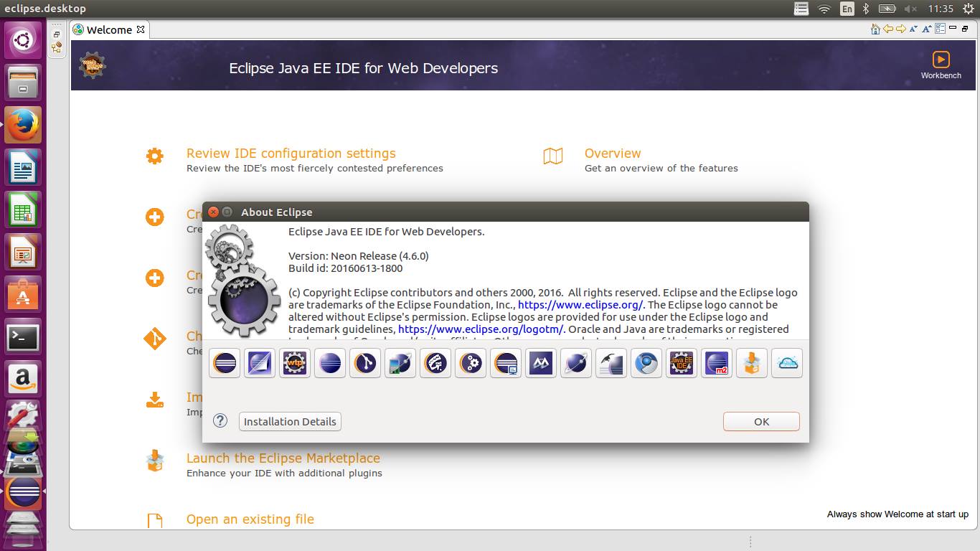Open help with the question mark icon
The image size is (980, 551).
pos(220,421)
